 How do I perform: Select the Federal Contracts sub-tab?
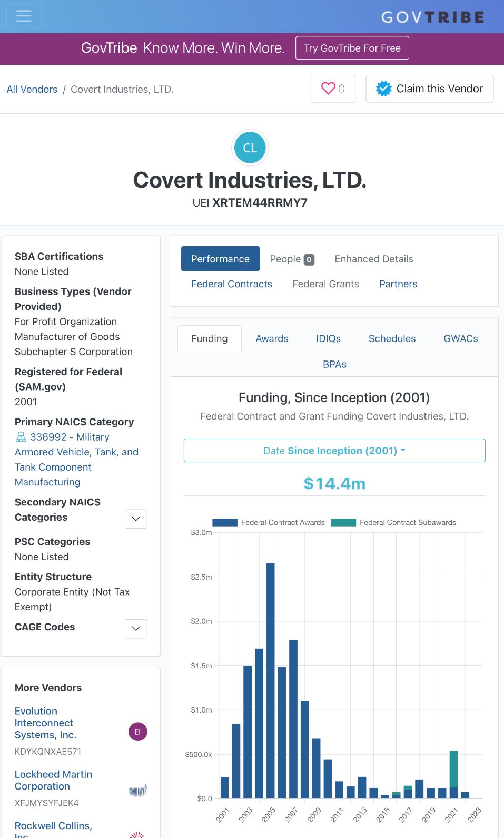coord(232,284)
